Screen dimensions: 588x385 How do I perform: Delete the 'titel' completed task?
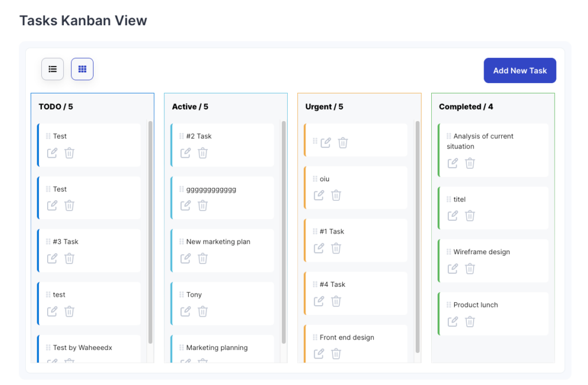pyautogui.click(x=470, y=216)
